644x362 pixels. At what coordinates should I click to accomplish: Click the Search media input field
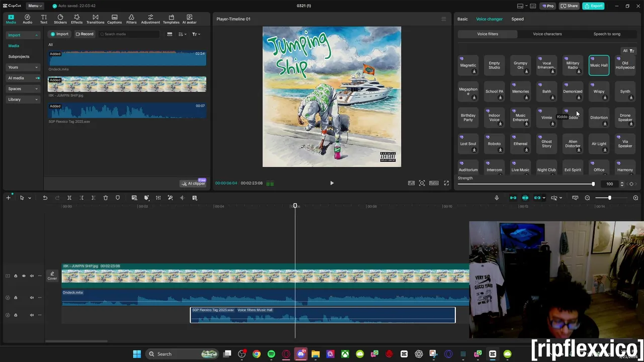click(129, 34)
